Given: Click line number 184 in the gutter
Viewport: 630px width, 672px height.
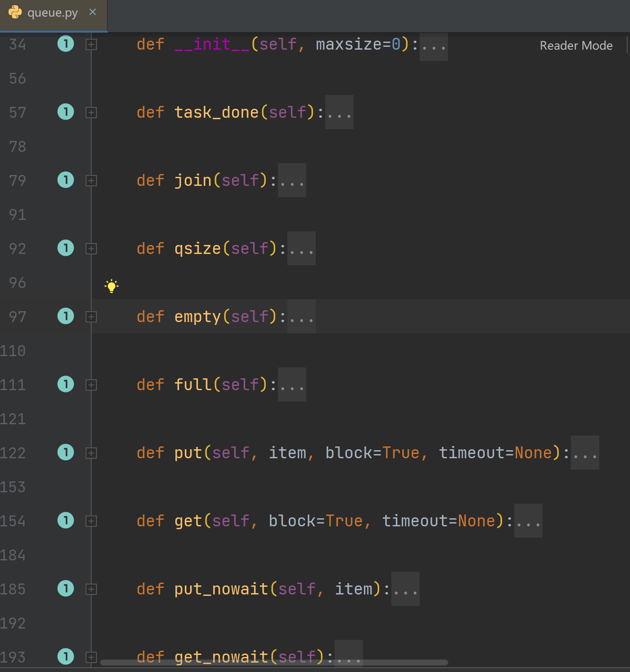Looking at the screenshot, I should point(13,555).
